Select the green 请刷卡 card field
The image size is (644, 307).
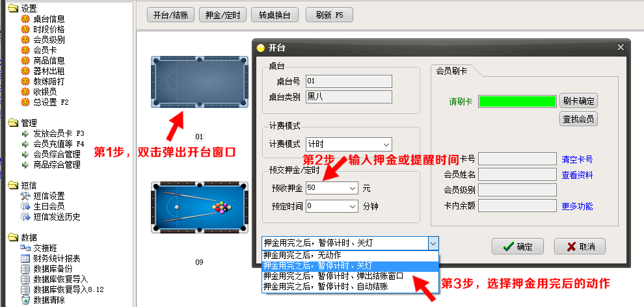tap(517, 101)
